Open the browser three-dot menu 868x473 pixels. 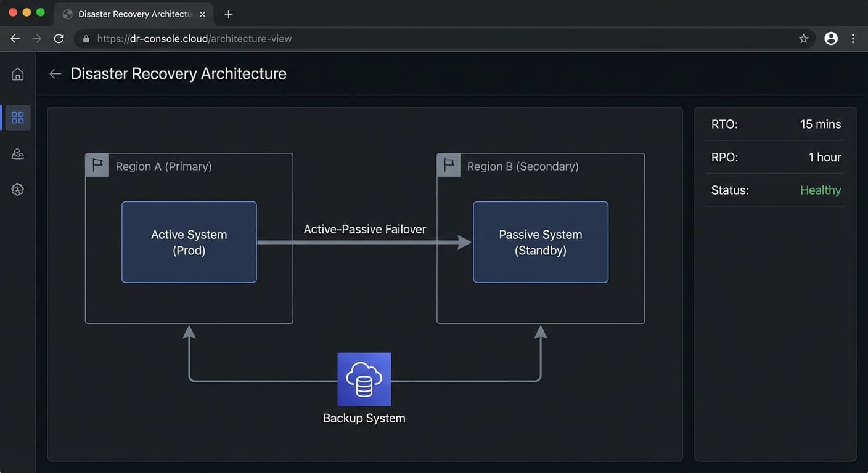(x=853, y=39)
